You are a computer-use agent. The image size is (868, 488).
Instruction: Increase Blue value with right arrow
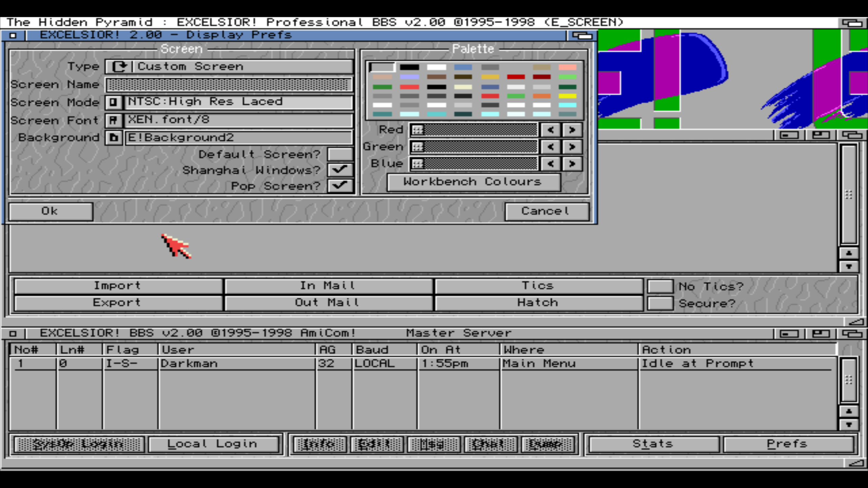572,164
